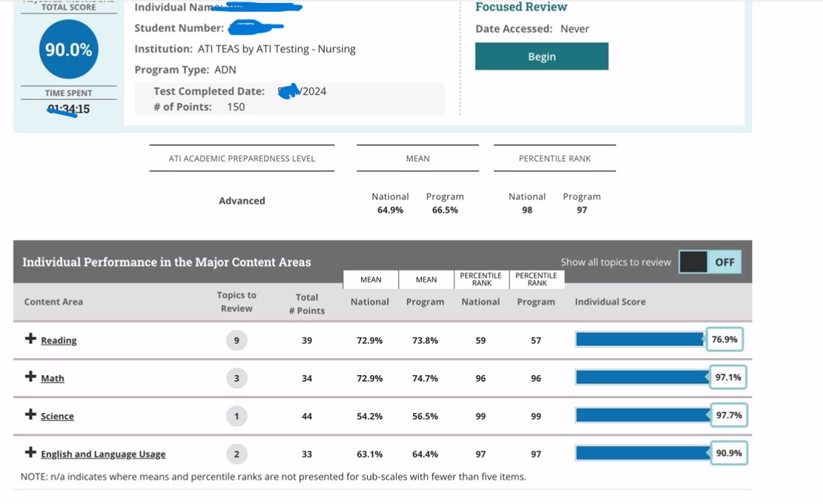Image resolution: width=823 pixels, height=504 pixels.
Task: Click the Begin button under Focused Review
Action: pos(541,56)
